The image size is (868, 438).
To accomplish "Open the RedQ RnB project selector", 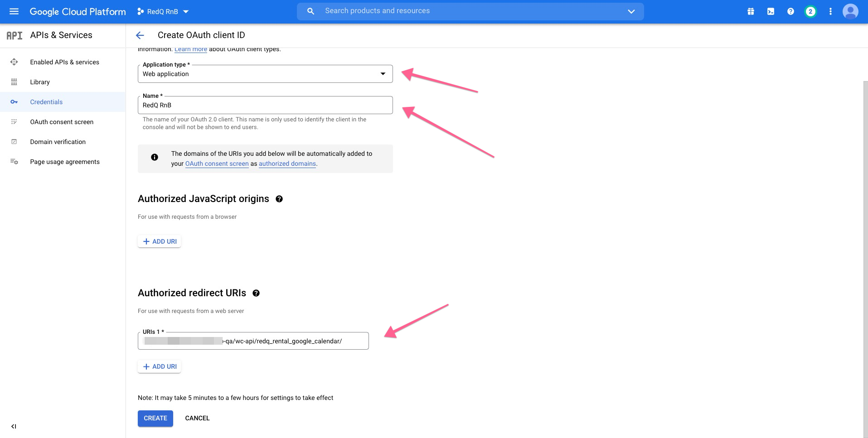I will point(163,12).
